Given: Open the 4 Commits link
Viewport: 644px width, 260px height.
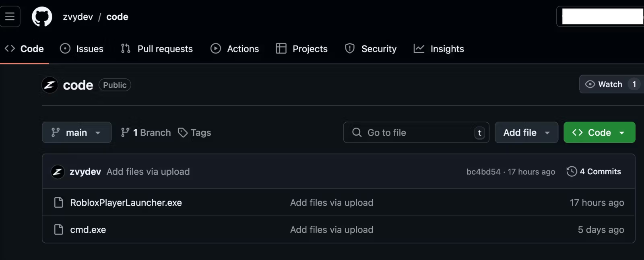Looking at the screenshot, I should coord(594,171).
